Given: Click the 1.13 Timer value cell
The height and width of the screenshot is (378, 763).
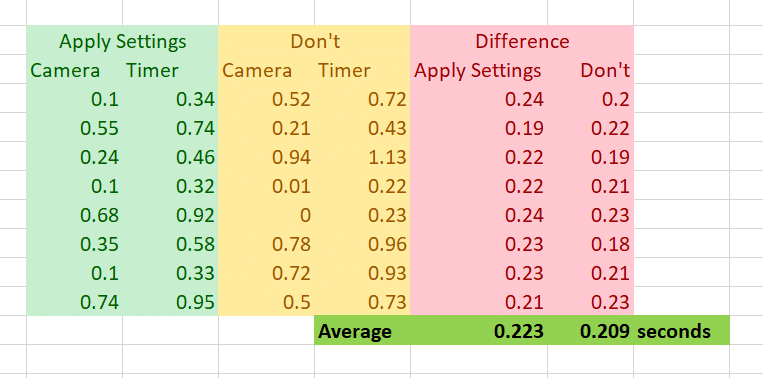Looking at the screenshot, I should (363, 157).
